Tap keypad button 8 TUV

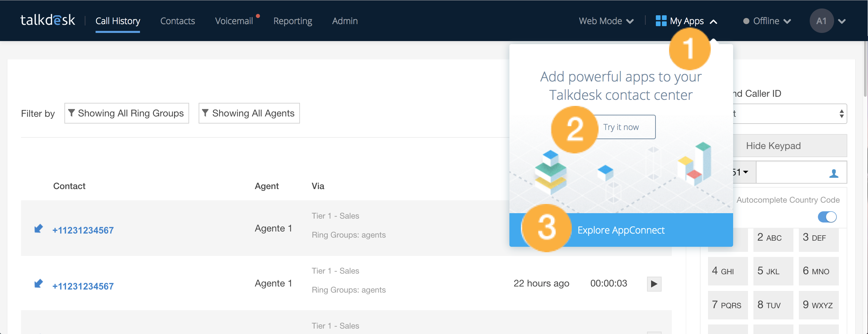coord(773,305)
